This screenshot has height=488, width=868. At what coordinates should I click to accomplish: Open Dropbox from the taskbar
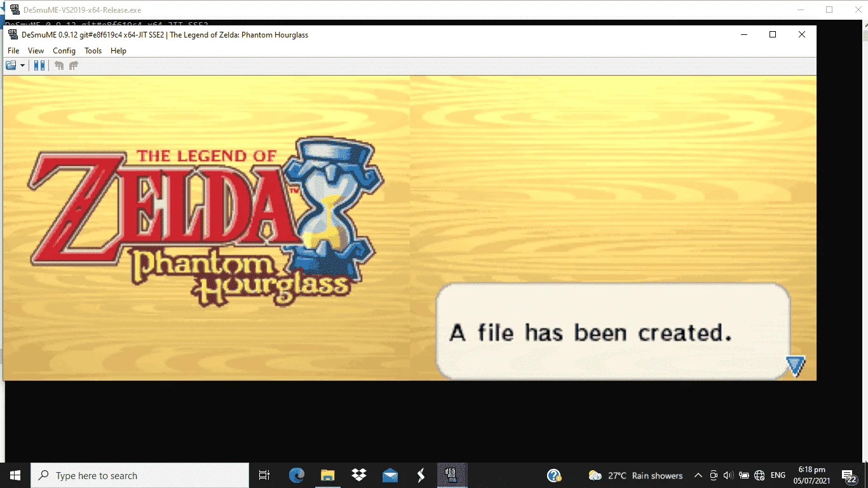point(359,475)
